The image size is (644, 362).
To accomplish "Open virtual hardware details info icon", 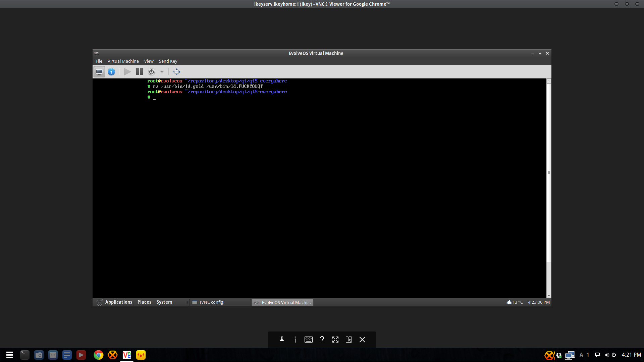I will point(111,72).
